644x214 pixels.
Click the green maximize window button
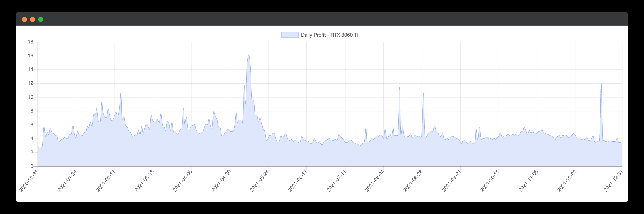coord(41,20)
